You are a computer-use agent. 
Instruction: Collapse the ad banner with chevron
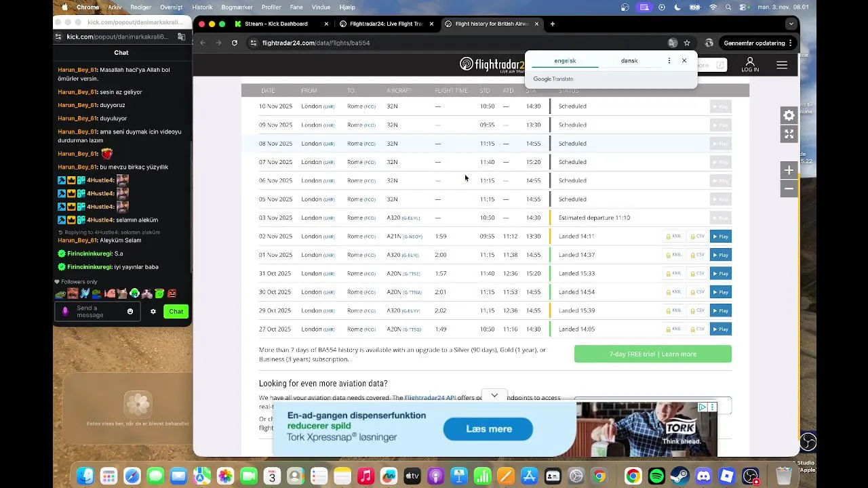494,395
